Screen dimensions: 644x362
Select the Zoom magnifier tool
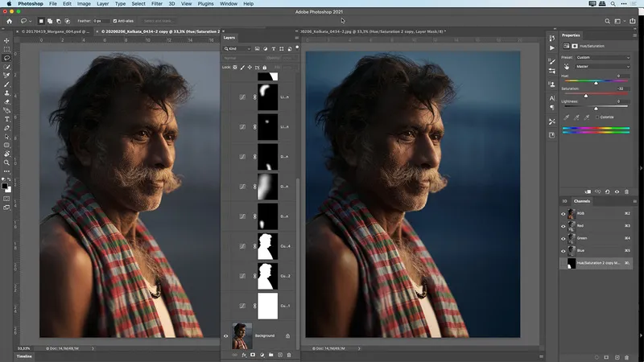(6, 162)
